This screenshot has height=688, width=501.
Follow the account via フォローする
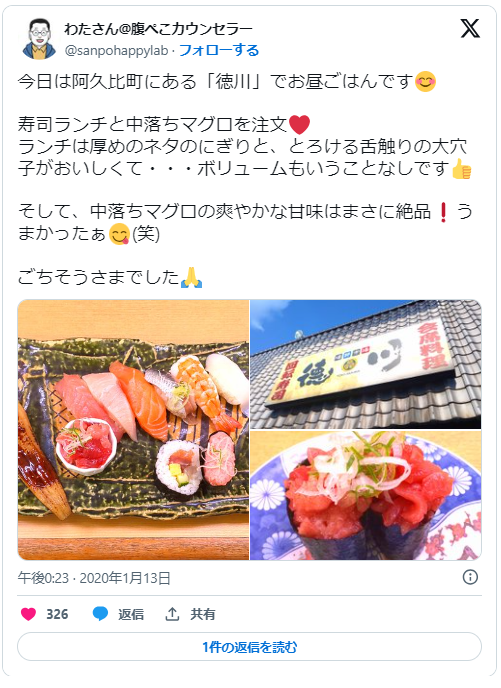[x=219, y=50]
